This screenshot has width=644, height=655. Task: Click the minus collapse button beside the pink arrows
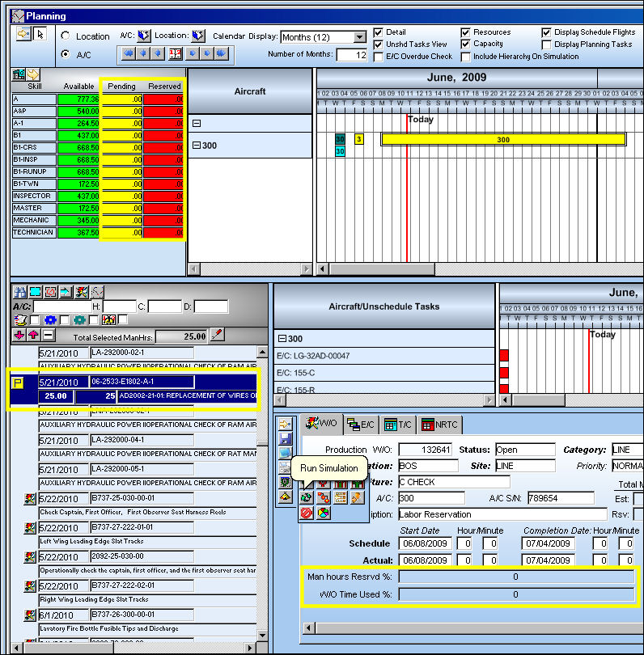tap(48, 335)
